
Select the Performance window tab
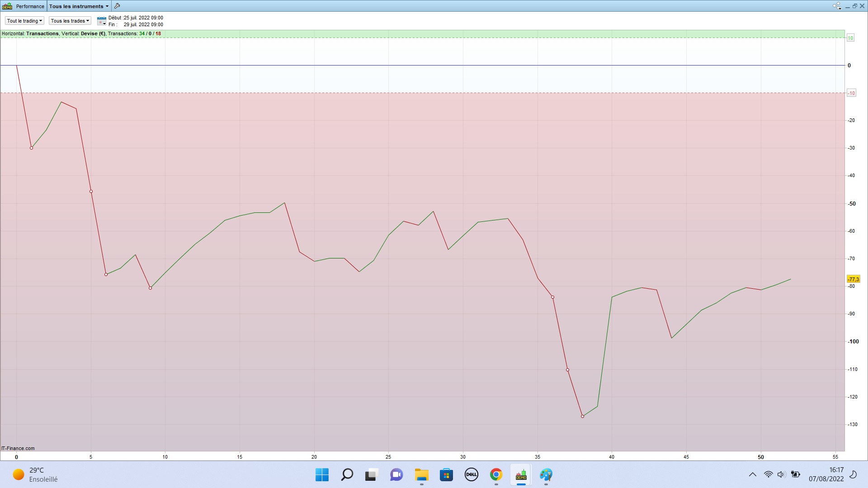coord(30,6)
